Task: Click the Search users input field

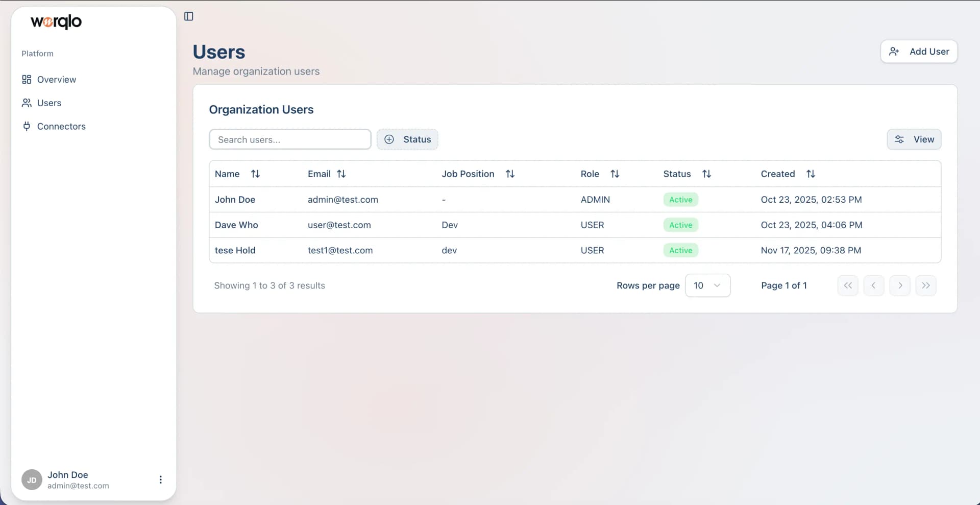Action: (x=290, y=139)
